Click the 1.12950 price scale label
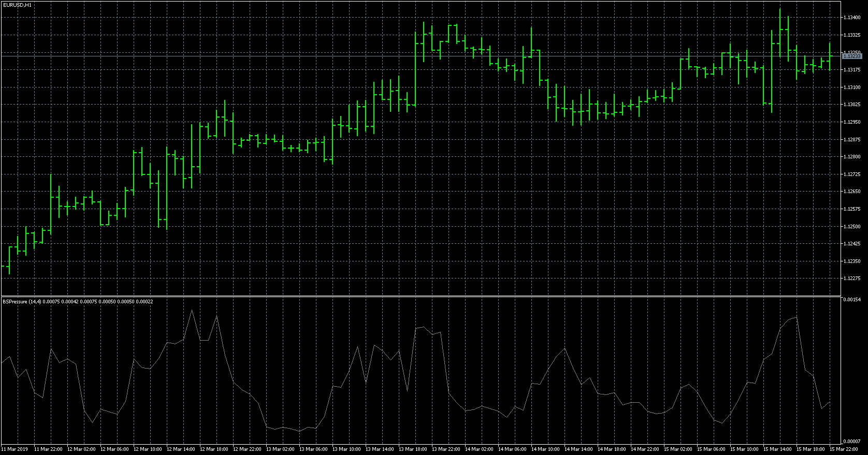The width and height of the screenshot is (868, 455). [852, 122]
